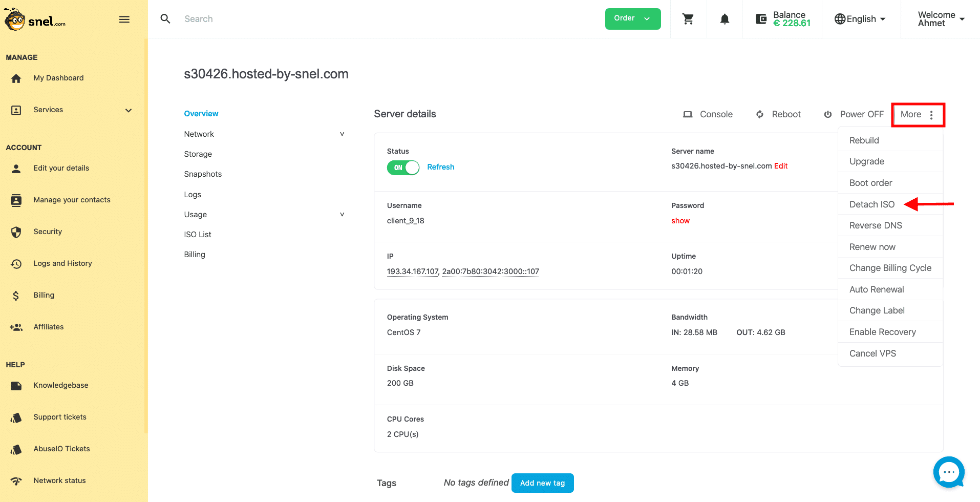980x502 pixels.
Task: Click the notifications bell icon
Action: pos(725,19)
